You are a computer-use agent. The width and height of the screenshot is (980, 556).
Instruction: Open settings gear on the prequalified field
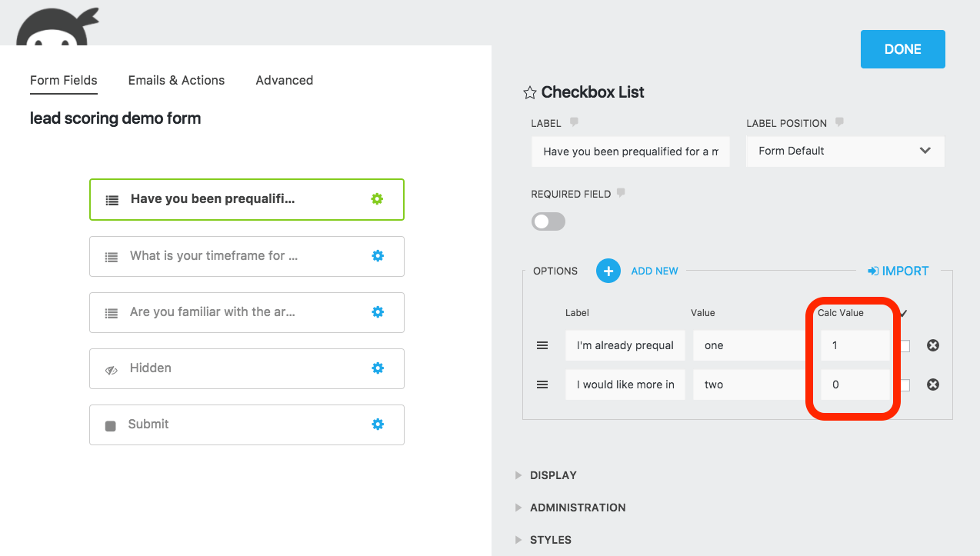pos(377,198)
